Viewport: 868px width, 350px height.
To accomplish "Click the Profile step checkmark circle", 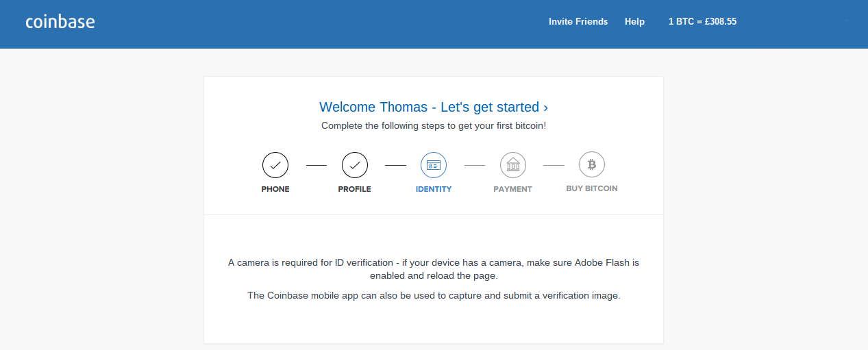I will point(354,165).
